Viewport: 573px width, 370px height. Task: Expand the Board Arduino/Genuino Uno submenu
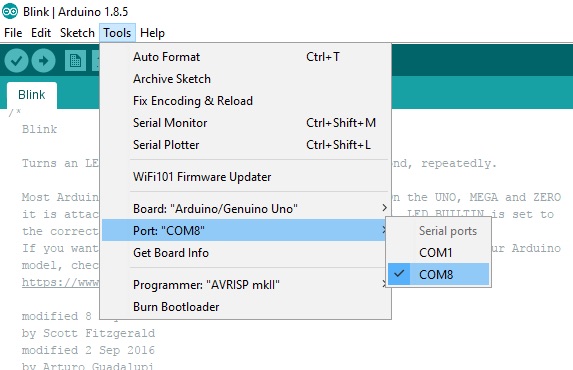[244, 208]
